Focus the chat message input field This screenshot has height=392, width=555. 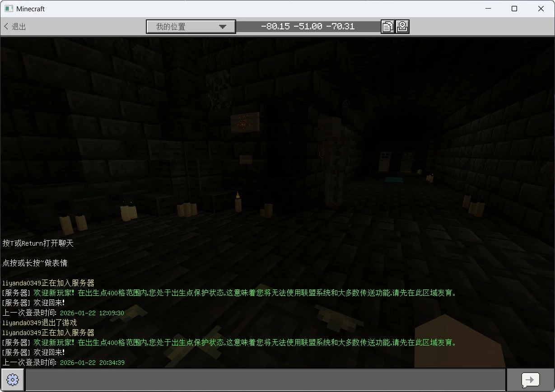click(266, 380)
